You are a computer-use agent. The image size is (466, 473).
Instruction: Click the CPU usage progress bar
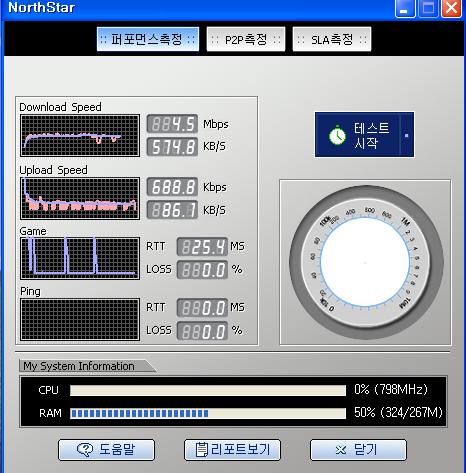(208, 390)
